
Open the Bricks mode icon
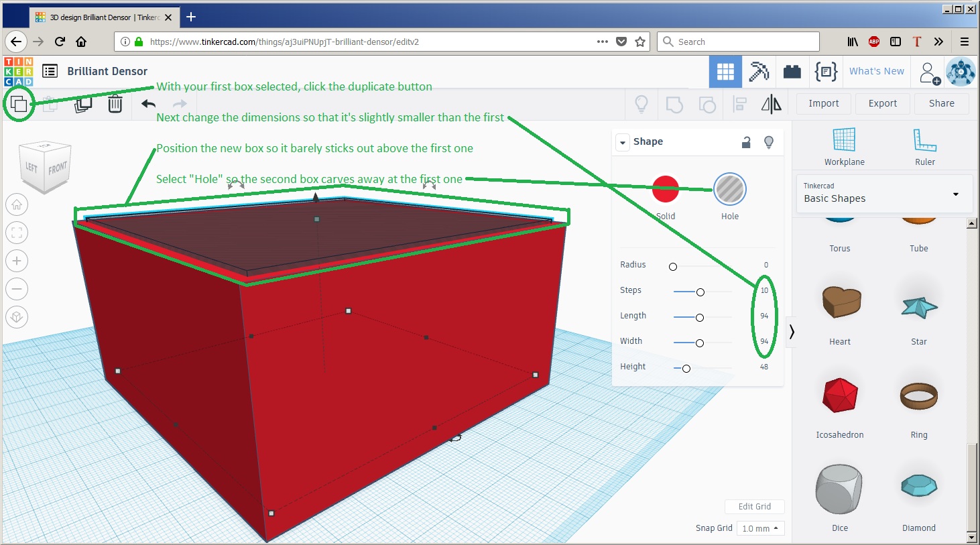792,72
